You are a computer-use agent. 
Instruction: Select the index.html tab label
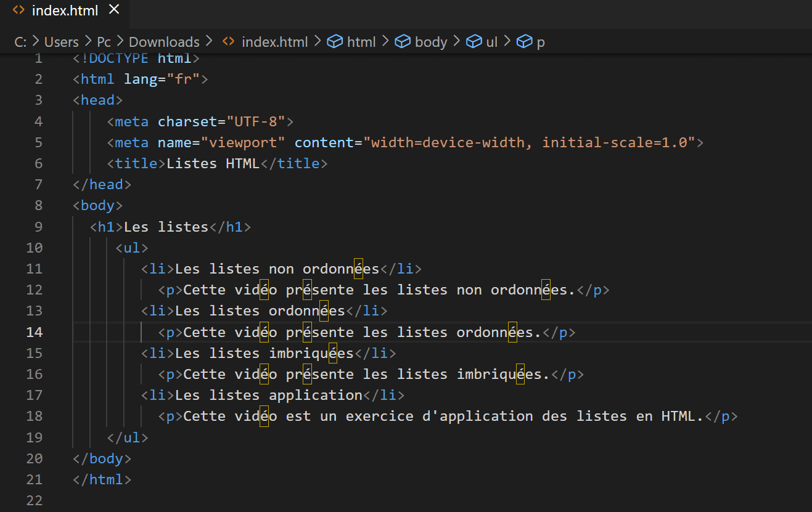[65, 10]
